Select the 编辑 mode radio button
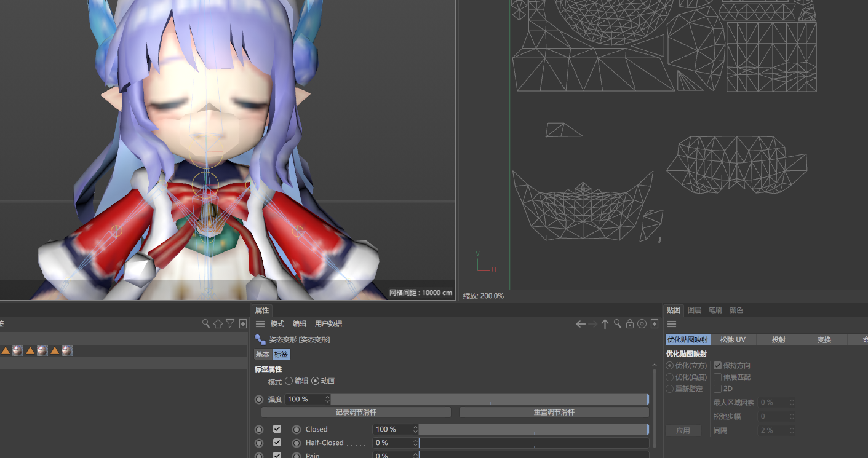This screenshot has height=458, width=868. tap(289, 381)
